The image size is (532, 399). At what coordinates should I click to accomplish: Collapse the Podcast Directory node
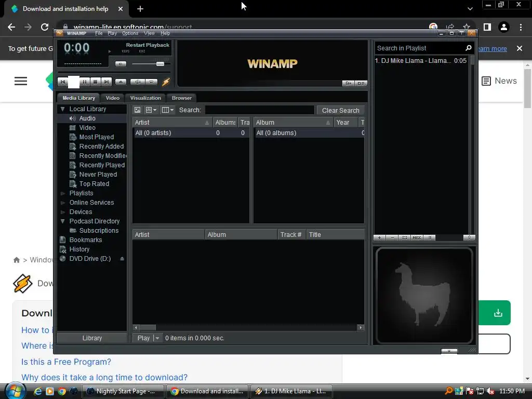pos(62,221)
